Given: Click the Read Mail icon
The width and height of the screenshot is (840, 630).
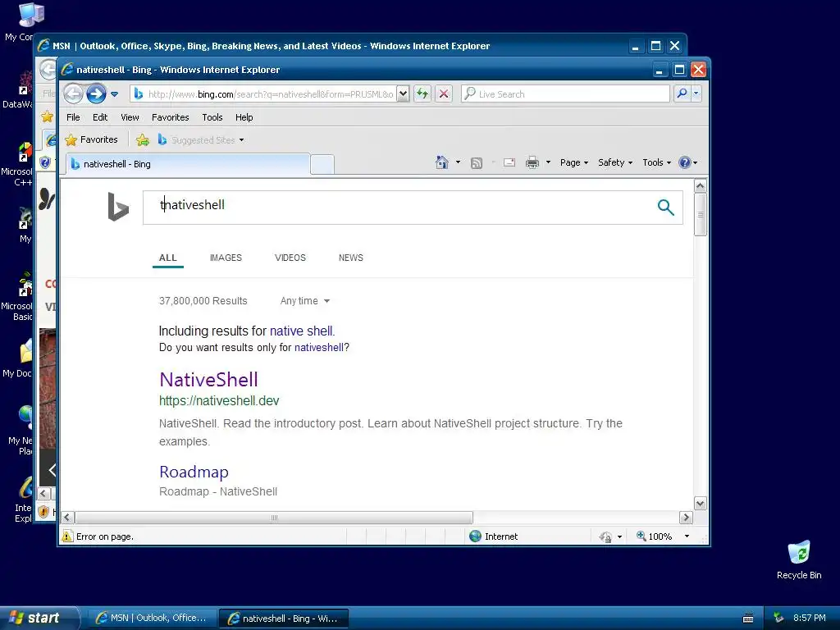Looking at the screenshot, I should [509, 162].
